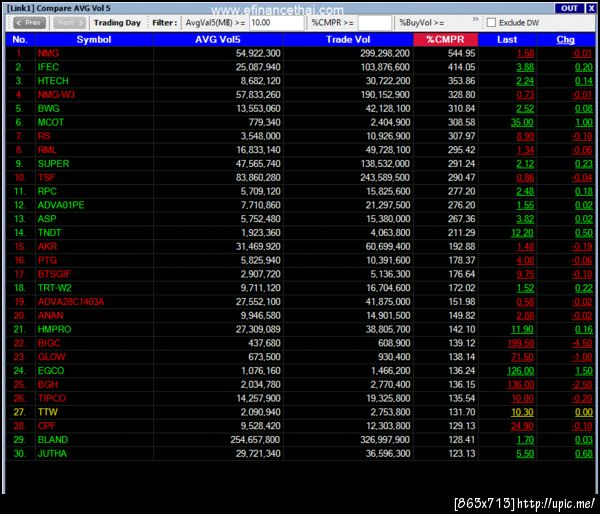Click last price 199.50 for BIGC
This screenshot has height=514, width=600.
520,343
